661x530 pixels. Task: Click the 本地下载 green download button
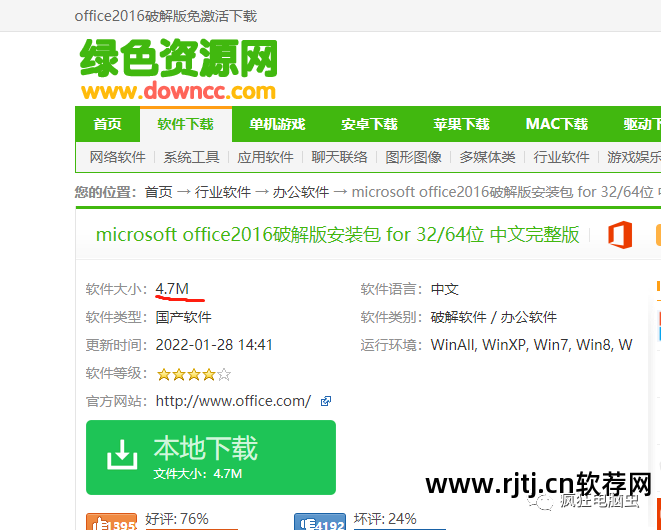coord(211,457)
